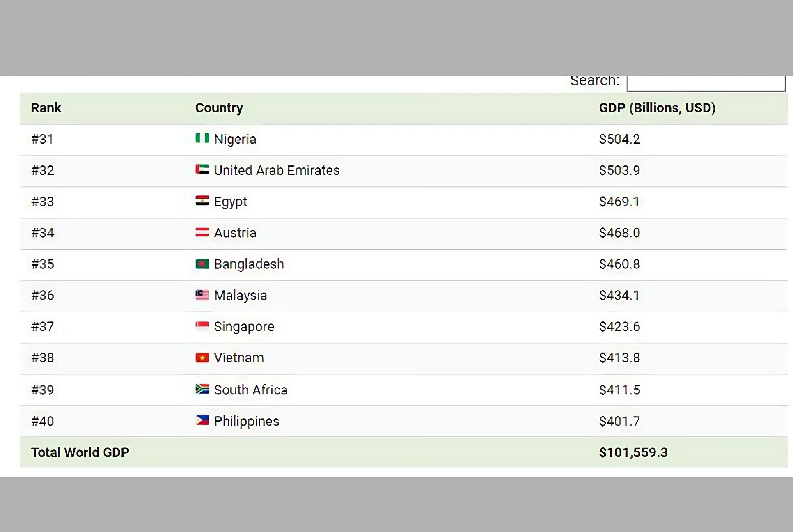Click the $101,559.3 total value
Viewport: 793px width, 532px height.
(633, 452)
